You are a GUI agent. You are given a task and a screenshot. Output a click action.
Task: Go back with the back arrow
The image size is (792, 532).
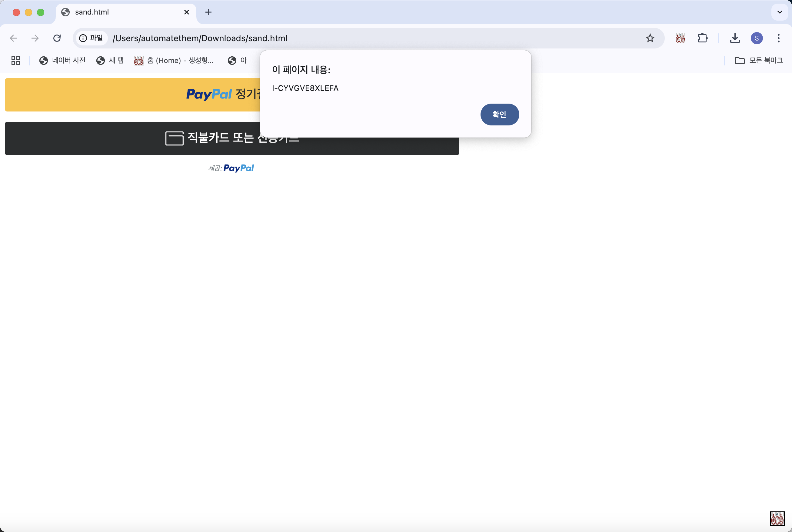[14, 38]
